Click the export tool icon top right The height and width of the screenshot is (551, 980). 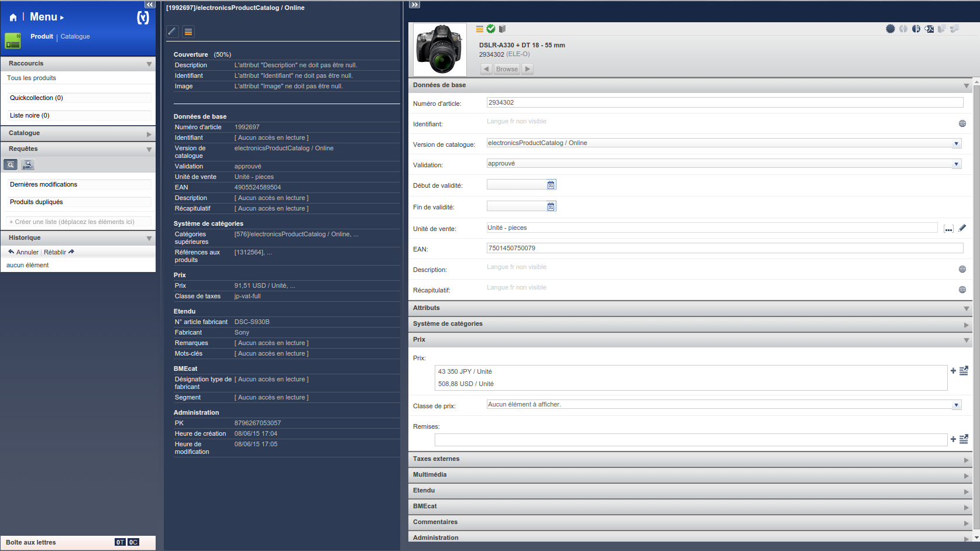pos(929,29)
